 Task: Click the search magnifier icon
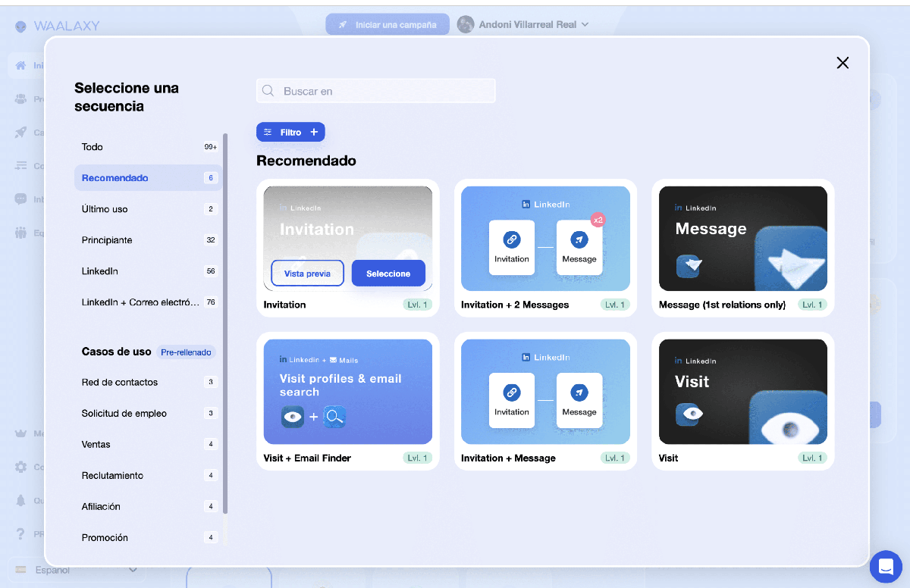point(268,91)
